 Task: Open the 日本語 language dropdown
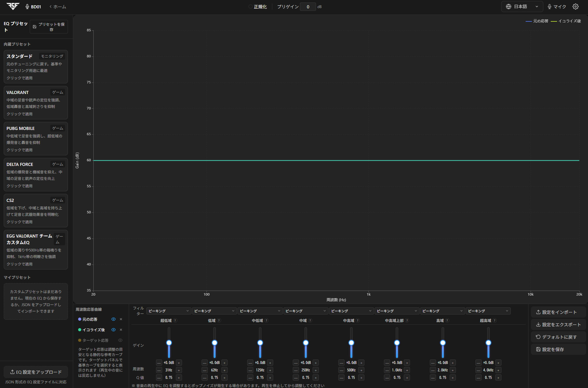pos(522,7)
